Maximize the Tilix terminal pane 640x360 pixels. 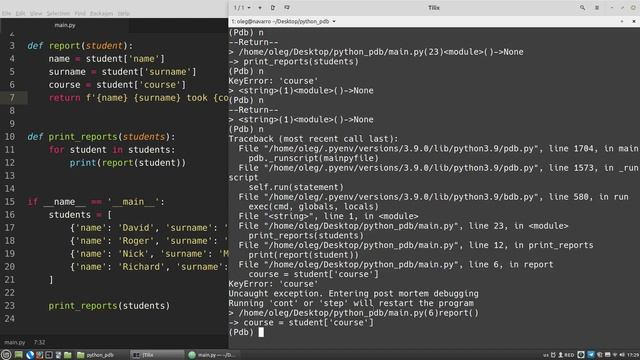[622, 21]
